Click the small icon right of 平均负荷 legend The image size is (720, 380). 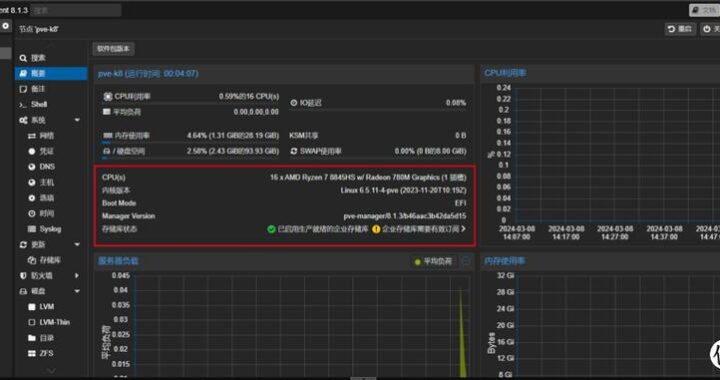pos(466,262)
